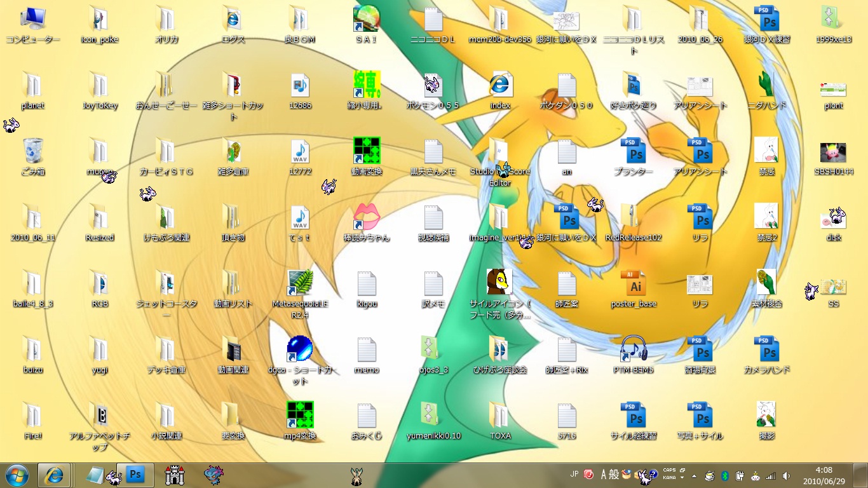Open the volume speaker tray icon
The image size is (868, 488).
click(x=786, y=475)
